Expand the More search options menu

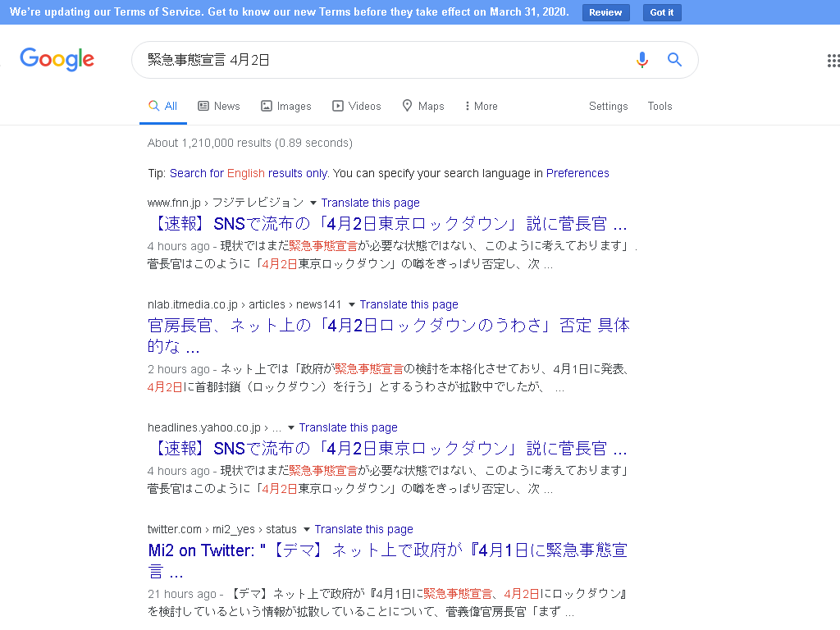480,106
